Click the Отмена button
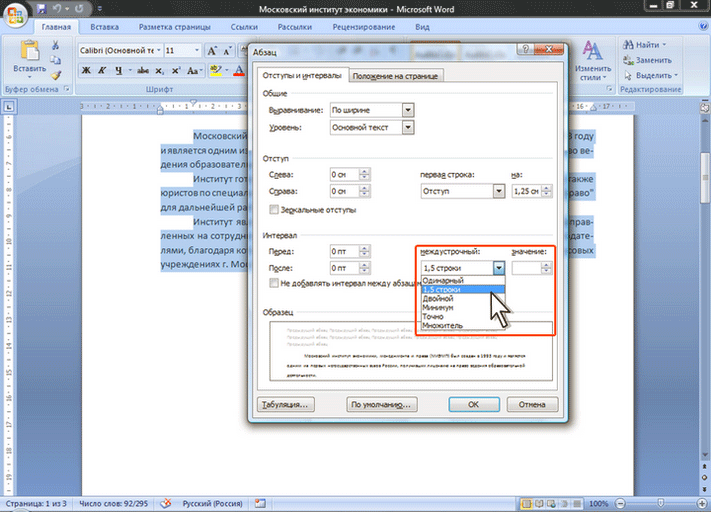This screenshot has width=711, height=512. tap(532, 404)
